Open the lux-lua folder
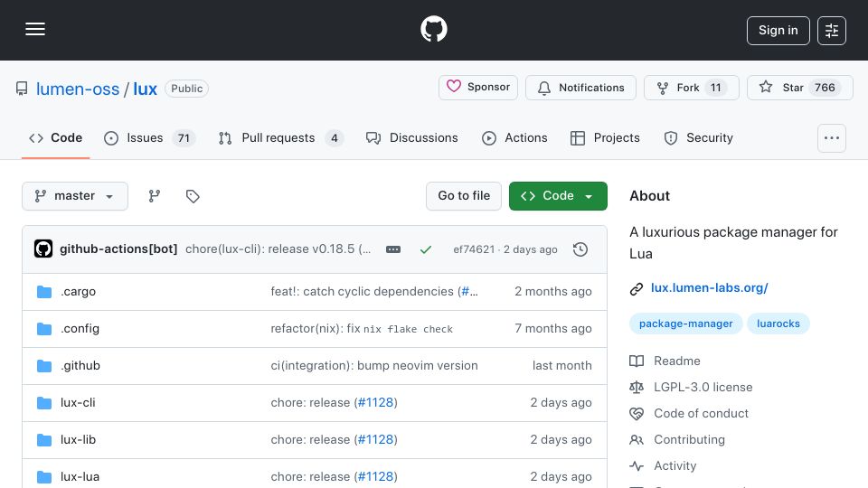868x488 pixels. tap(80, 477)
